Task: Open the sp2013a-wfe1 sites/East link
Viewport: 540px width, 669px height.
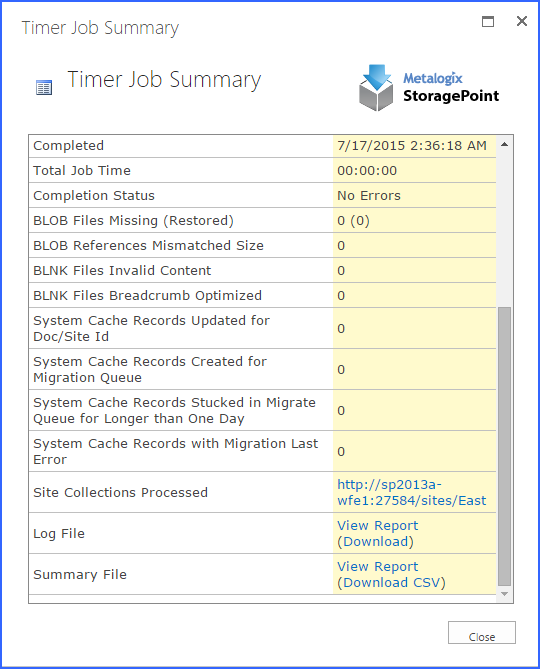Action: point(412,492)
